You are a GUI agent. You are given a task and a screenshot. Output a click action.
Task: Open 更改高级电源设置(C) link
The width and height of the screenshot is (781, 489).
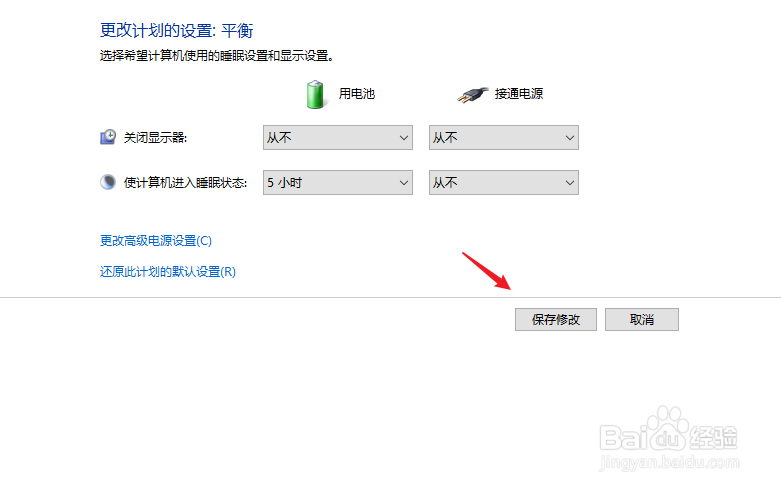156,241
